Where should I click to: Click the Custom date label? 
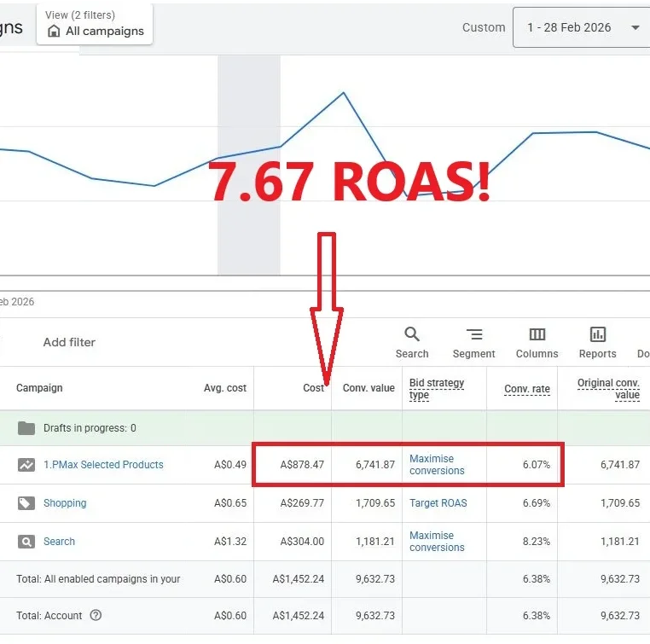click(x=484, y=27)
